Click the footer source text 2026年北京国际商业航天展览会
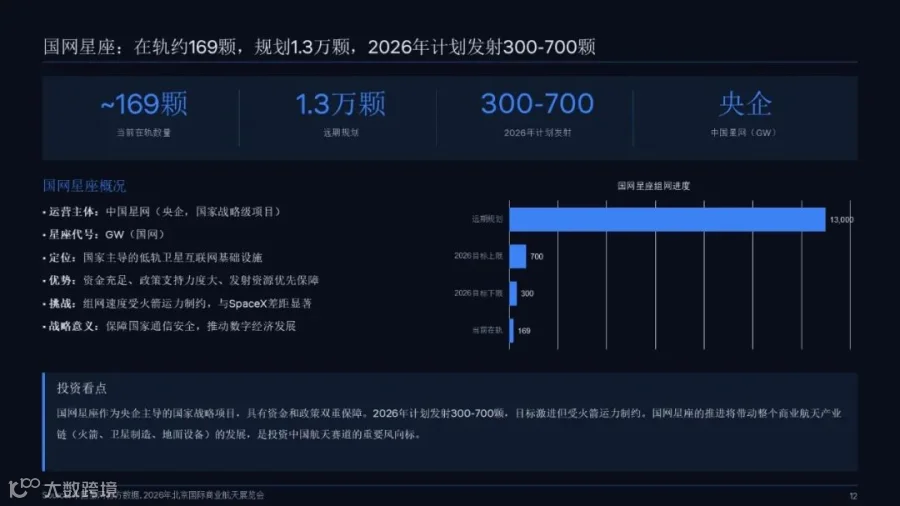 (x=204, y=495)
